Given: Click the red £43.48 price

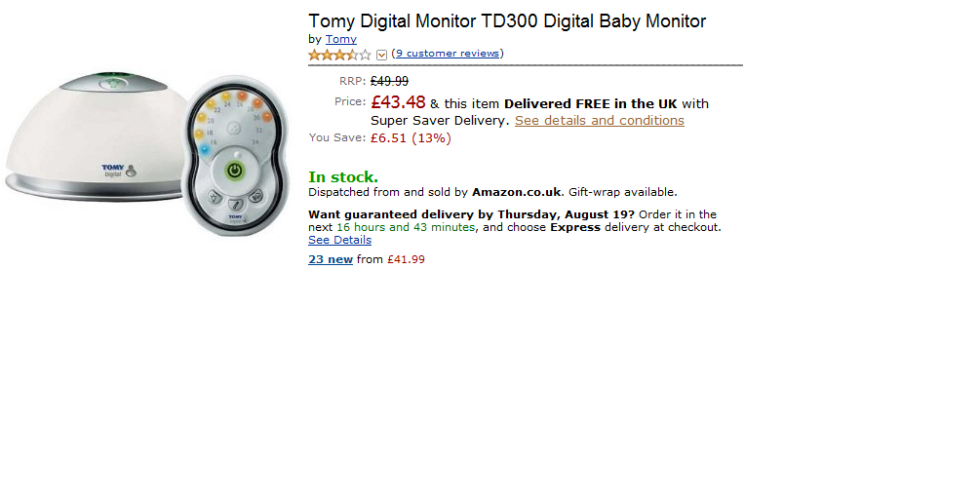Looking at the screenshot, I should [x=398, y=102].
